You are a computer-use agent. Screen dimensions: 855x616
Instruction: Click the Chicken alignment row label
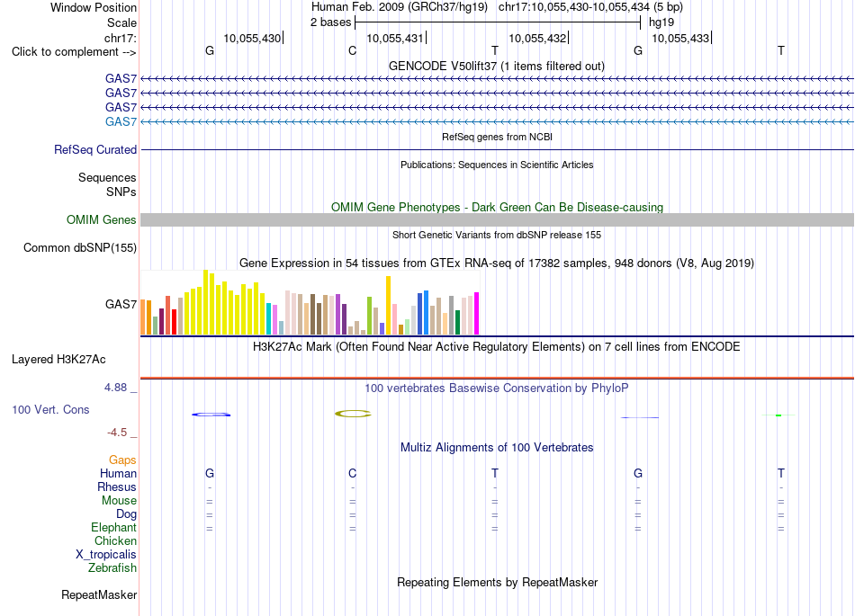pos(115,540)
